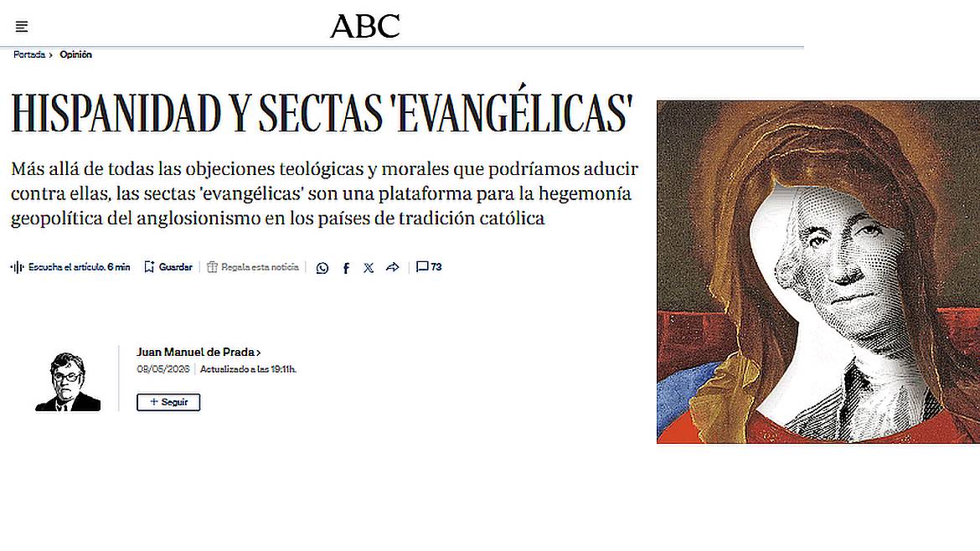Select 'Actualizado a las 19:11h.' text
The height and width of the screenshot is (551, 980).
pos(248,369)
